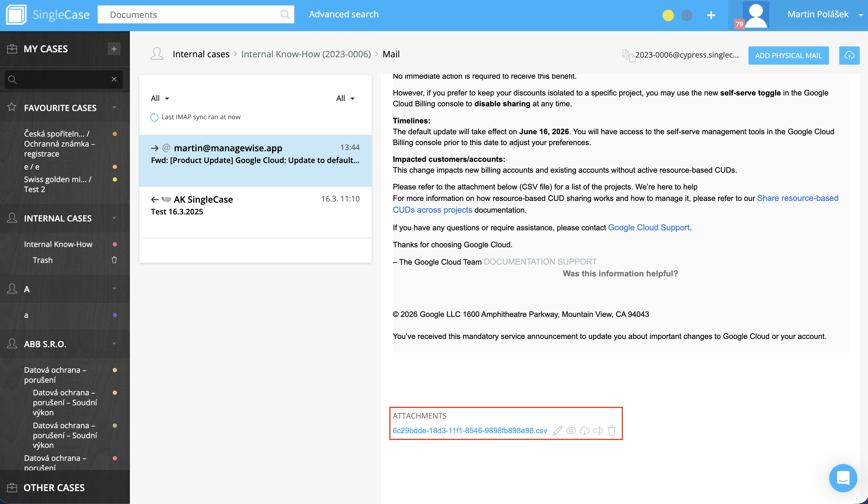Open the left All filter dropdown
The height and width of the screenshot is (504, 868).
160,98
